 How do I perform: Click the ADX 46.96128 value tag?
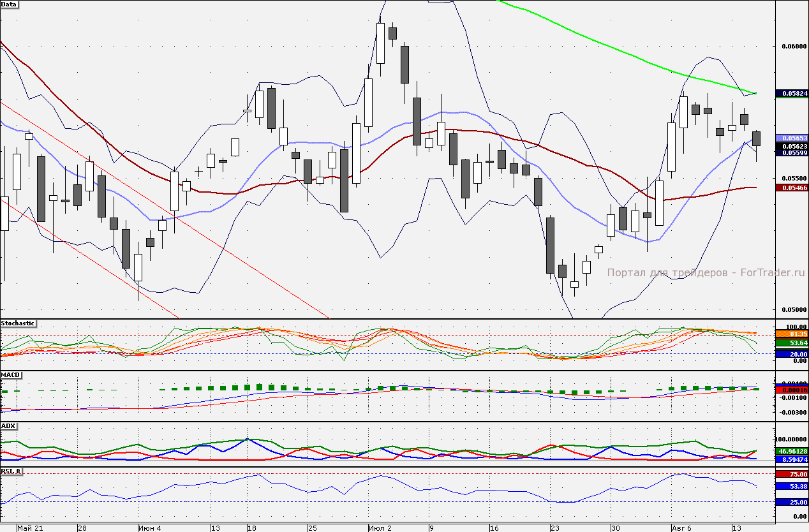pos(792,451)
